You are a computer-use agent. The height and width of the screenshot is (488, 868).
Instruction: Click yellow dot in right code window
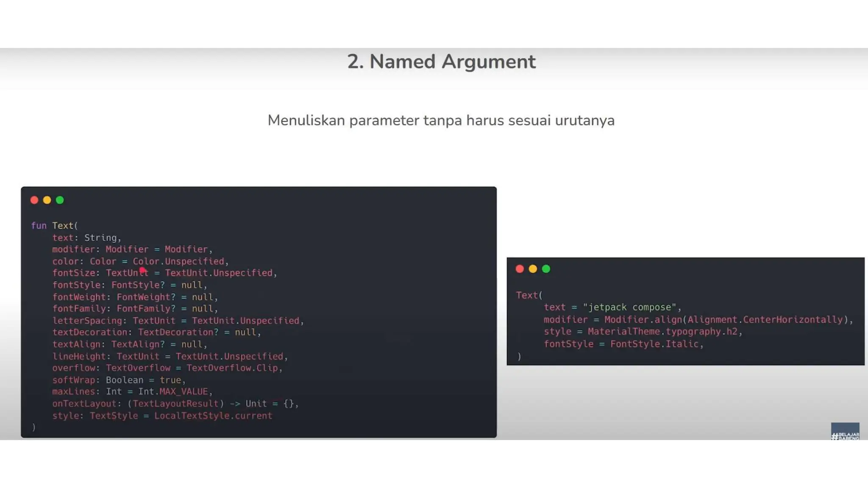tap(533, 269)
